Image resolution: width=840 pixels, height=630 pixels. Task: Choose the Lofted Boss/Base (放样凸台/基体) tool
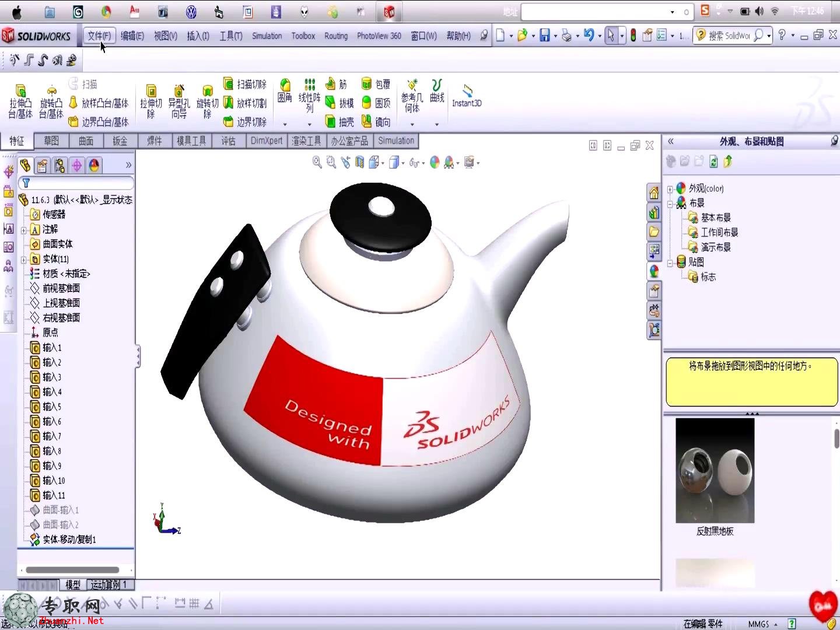pyautogui.click(x=98, y=103)
